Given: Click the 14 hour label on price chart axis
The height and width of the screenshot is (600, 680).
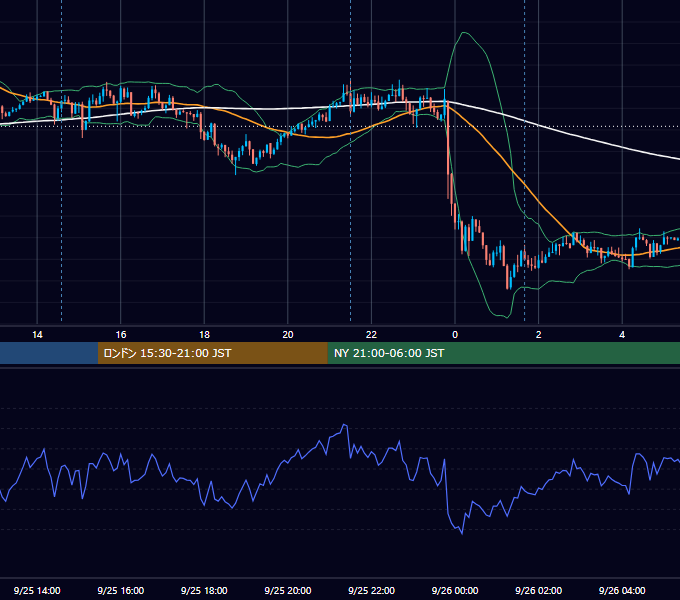Looking at the screenshot, I should click(37, 335).
